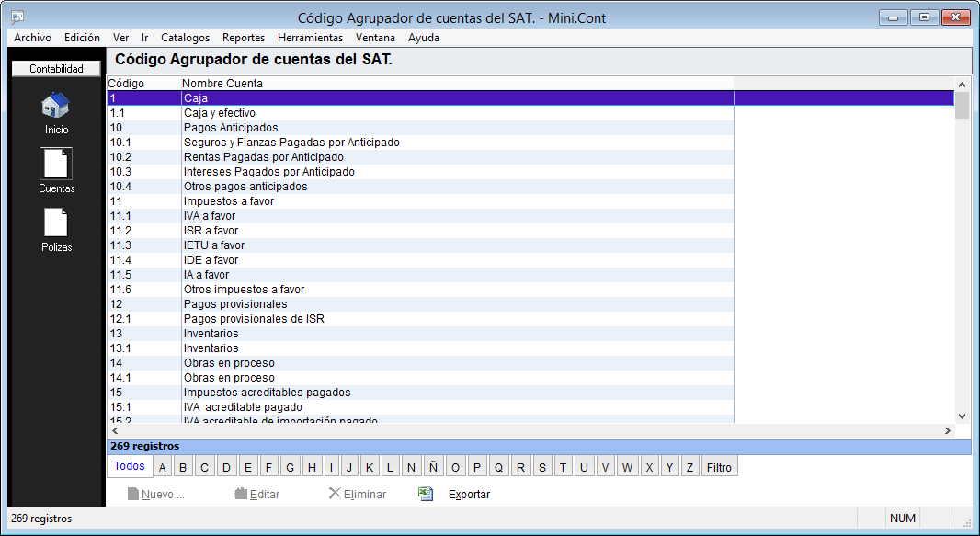
Task: Filter accounts by letter Ñ
Action: click(x=433, y=467)
